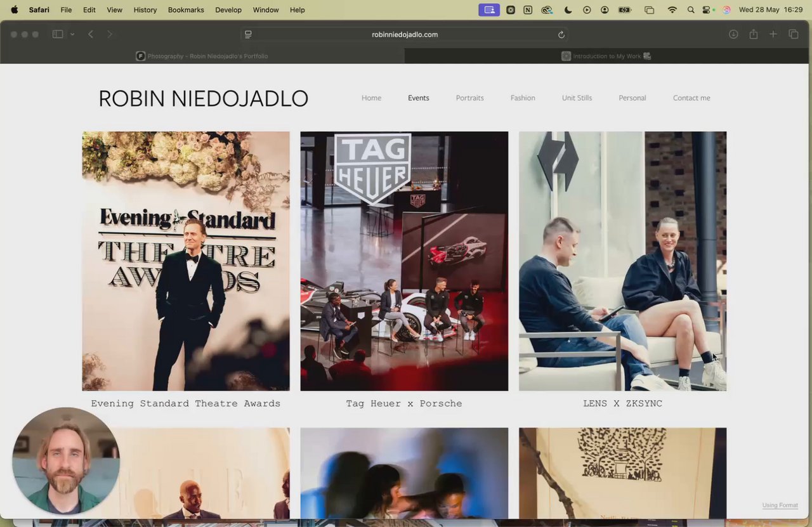
Task: Go back to the previous page
Action: tap(91, 34)
